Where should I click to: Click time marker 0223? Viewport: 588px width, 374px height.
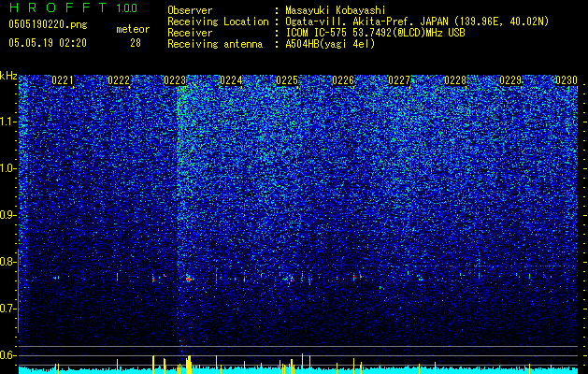point(175,80)
